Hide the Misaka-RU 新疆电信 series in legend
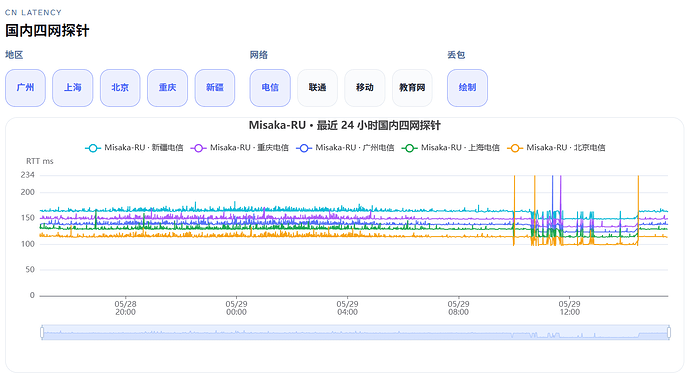Image resolution: width=690 pixels, height=377 pixels. [x=134, y=148]
